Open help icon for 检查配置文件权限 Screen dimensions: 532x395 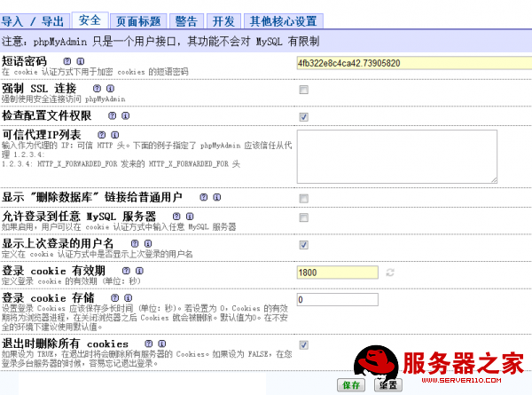[113, 115]
